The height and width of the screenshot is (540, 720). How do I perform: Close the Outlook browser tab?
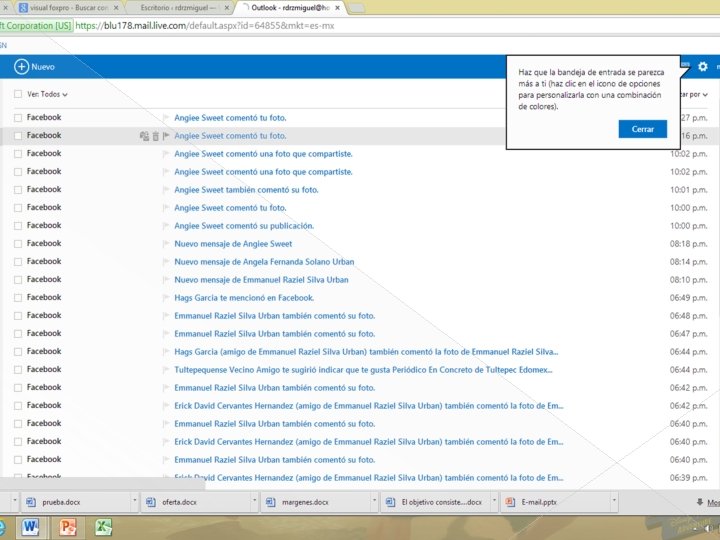338,8
